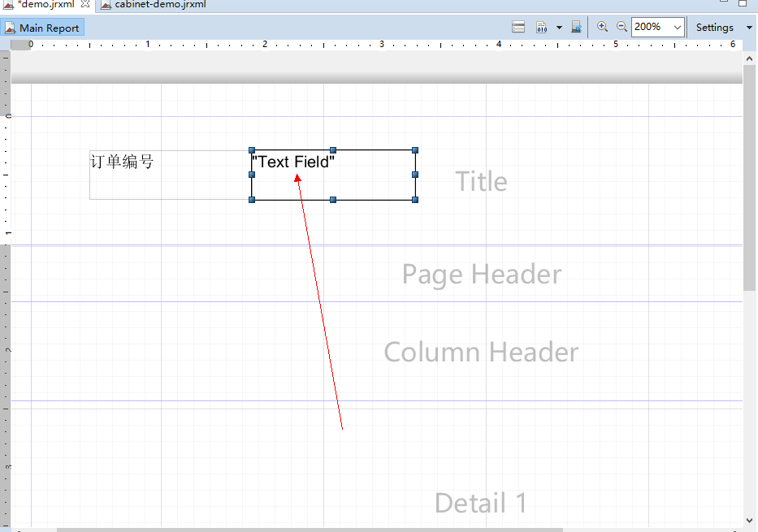Click the top-middle handle of the Text Field

[x=333, y=150]
